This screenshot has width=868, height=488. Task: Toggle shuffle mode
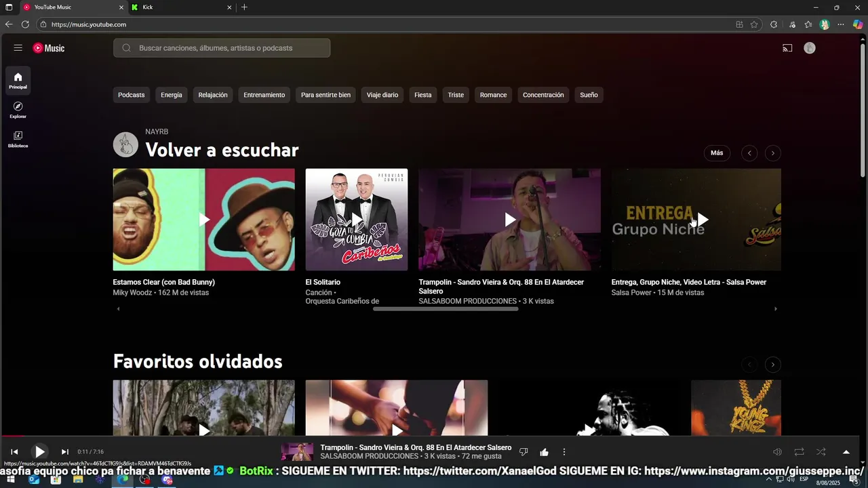(x=821, y=452)
